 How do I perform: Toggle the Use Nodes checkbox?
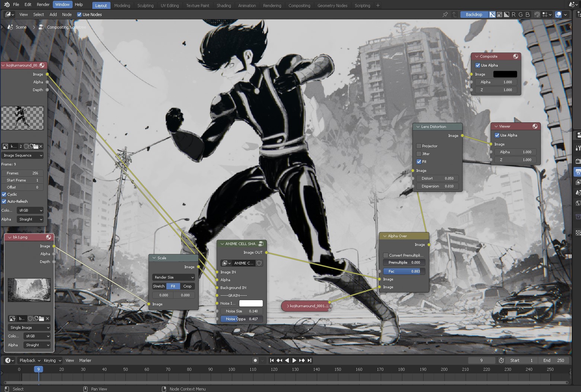pos(79,15)
